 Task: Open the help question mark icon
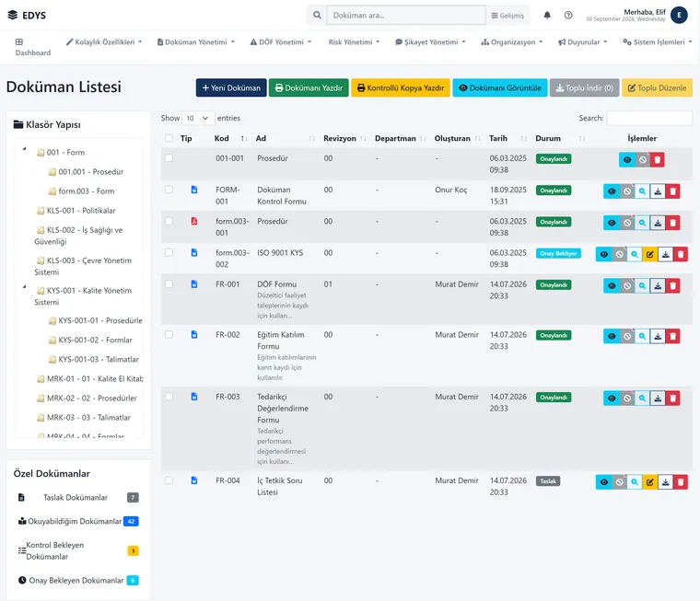click(x=568, y=15)
